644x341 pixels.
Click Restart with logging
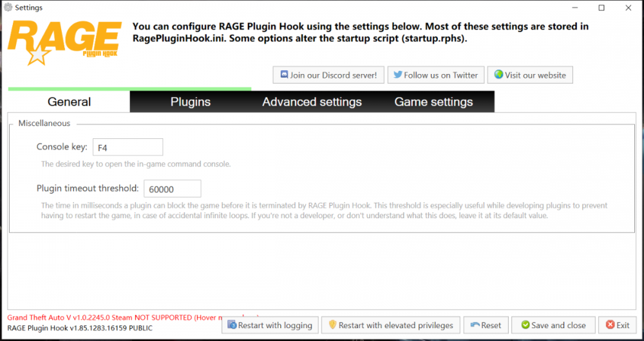270,325
